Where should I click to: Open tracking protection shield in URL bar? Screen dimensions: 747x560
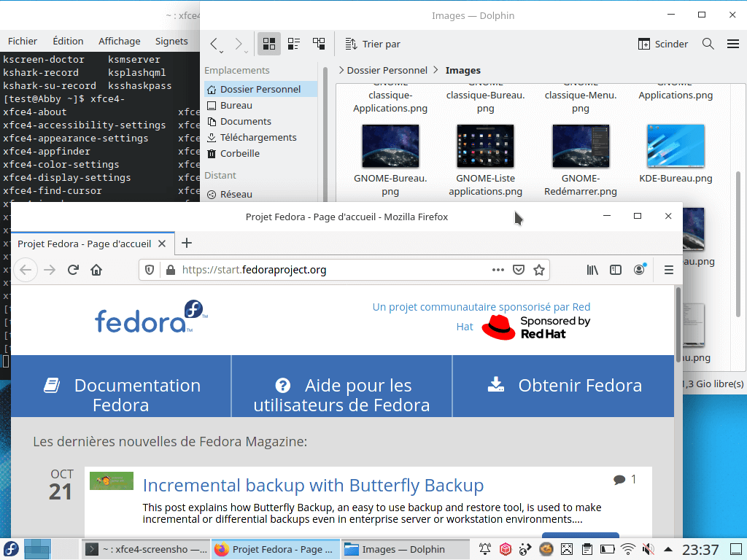pos(150,270)
